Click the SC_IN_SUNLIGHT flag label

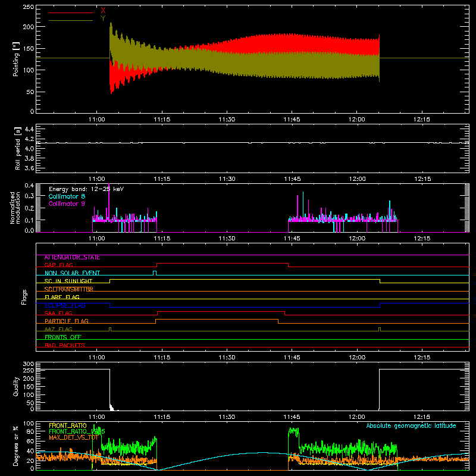pos(68,281)
